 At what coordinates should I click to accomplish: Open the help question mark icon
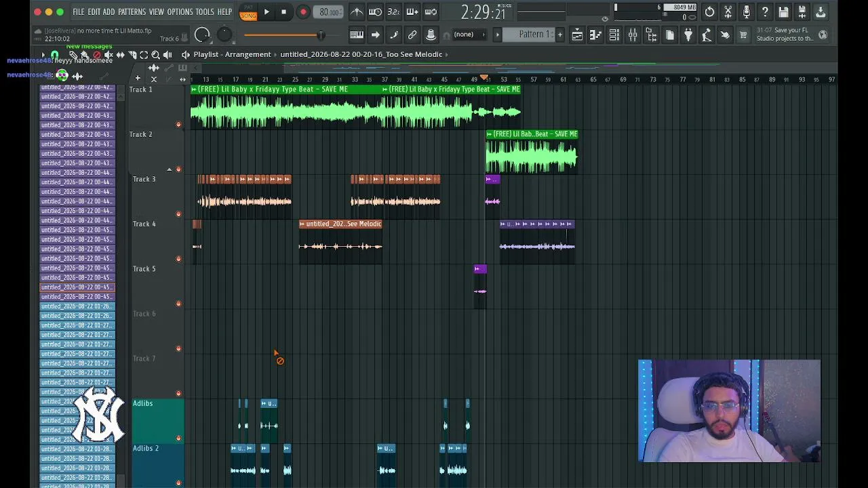[765, 12]
